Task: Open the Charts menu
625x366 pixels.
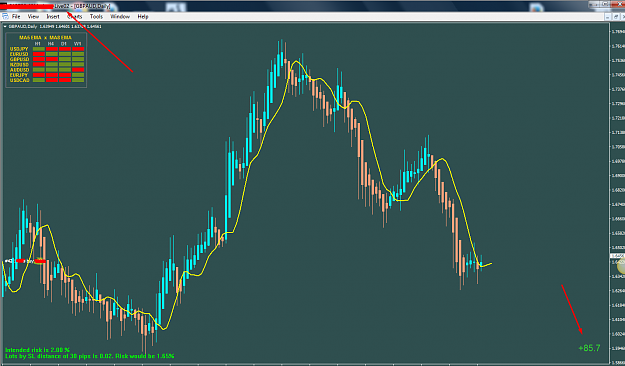Action: click(x=75, y=16)
